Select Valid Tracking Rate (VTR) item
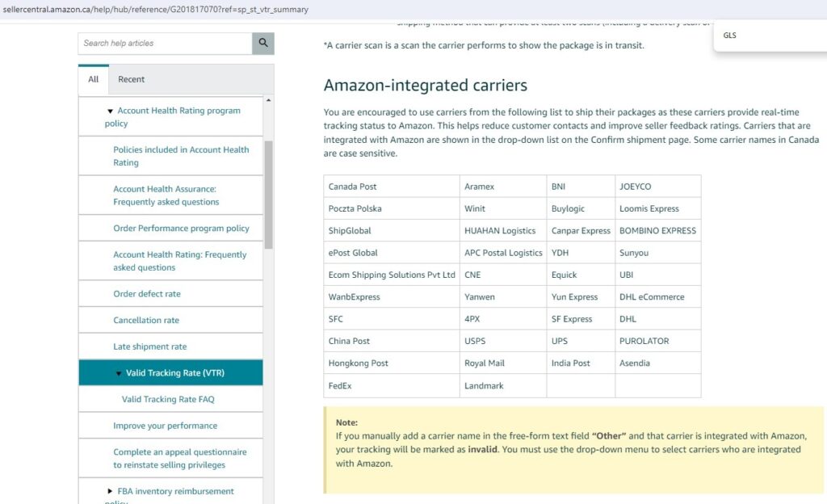 coord(175,373)
